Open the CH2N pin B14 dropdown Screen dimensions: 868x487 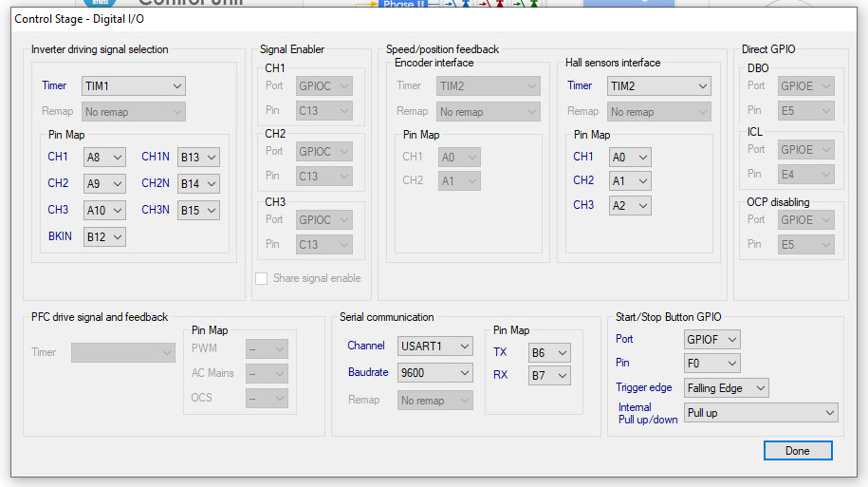198,183
